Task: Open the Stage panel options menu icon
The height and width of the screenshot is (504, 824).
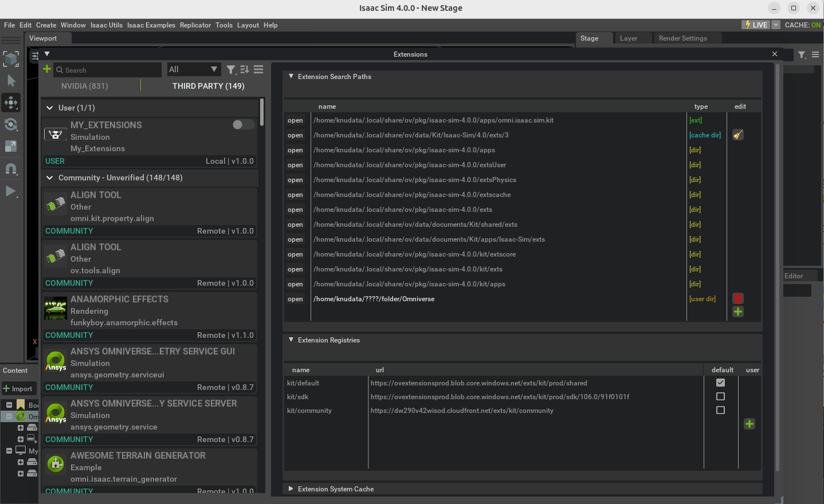Action: point(815,54)
